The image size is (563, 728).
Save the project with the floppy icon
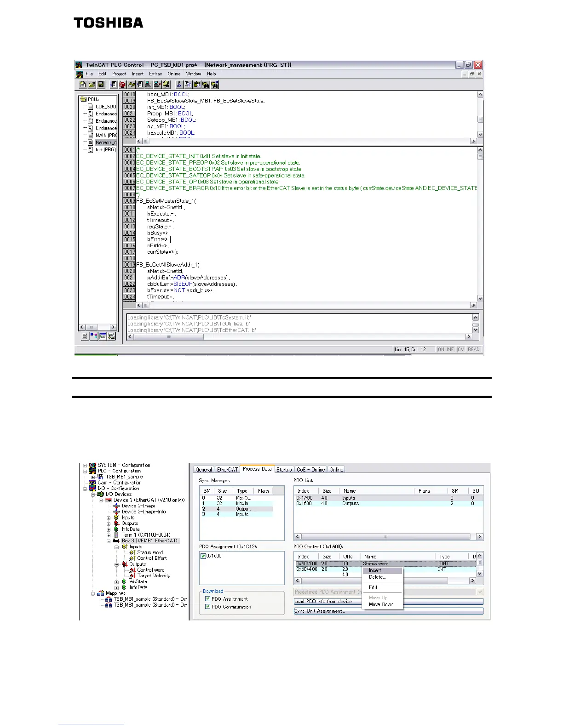pos(101,85)
